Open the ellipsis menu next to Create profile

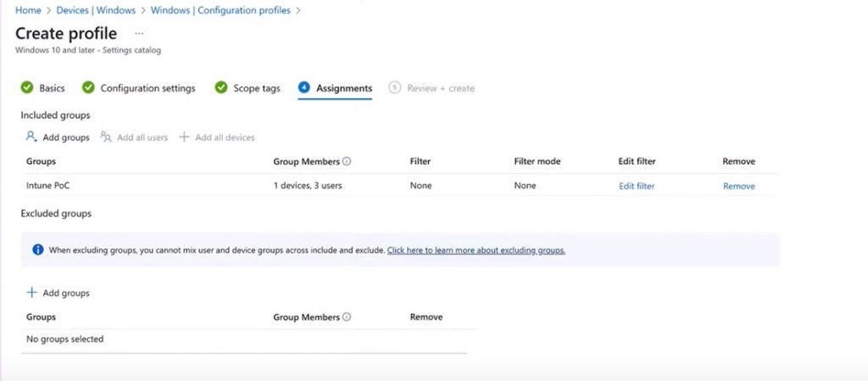(139, 33)
